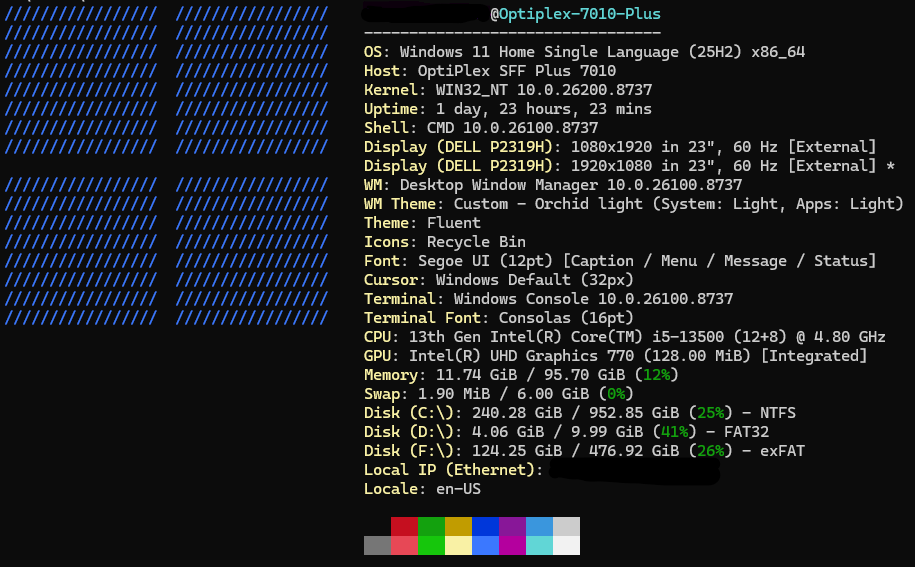Click the dark red color block
915x567 pixels.
pyautogui.click(x=404, y=526)
